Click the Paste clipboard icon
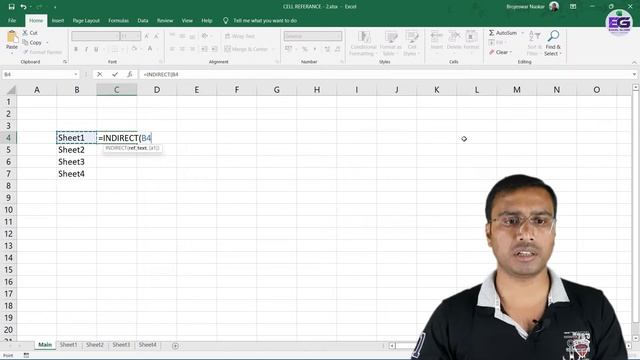Viewport: 640px width, 360px height. pos(12,37)
